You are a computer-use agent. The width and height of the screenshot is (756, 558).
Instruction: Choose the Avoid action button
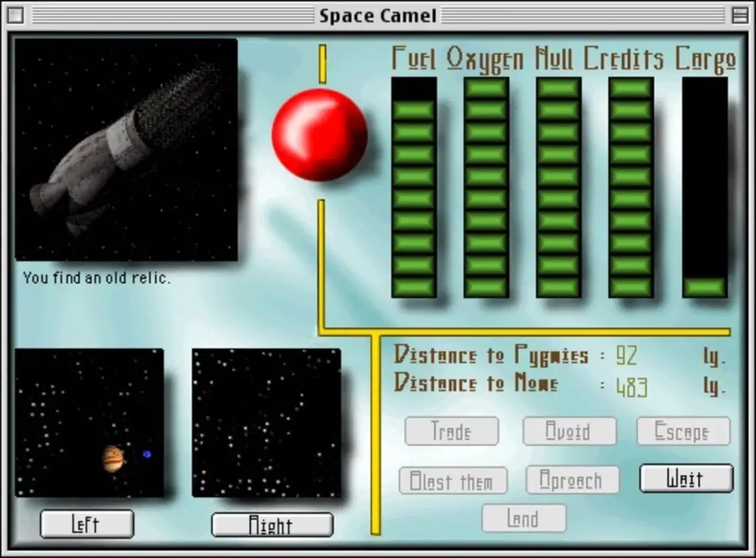click(x=569, y=431)
